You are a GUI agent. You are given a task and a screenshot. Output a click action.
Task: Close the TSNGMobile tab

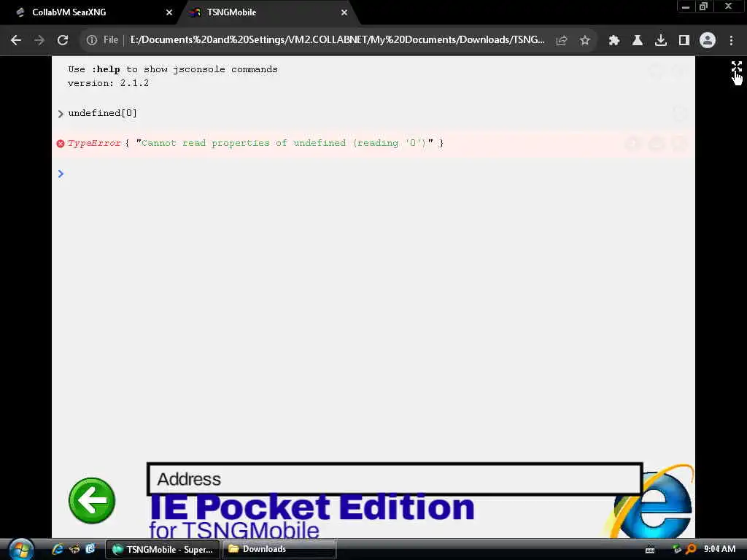(344, 12)
